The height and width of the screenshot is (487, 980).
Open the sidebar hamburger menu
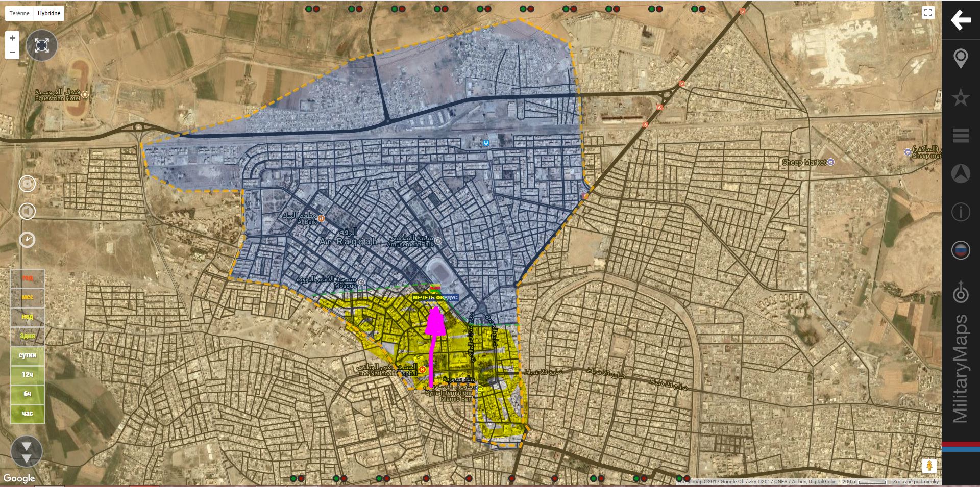point(960,136)
